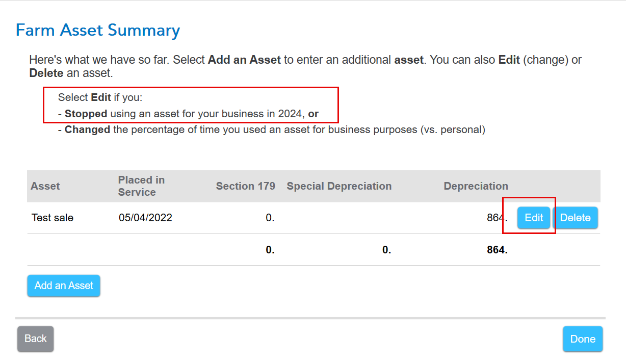
Task: Click the bold word Stopped in instructions
Action: point(86,114)
